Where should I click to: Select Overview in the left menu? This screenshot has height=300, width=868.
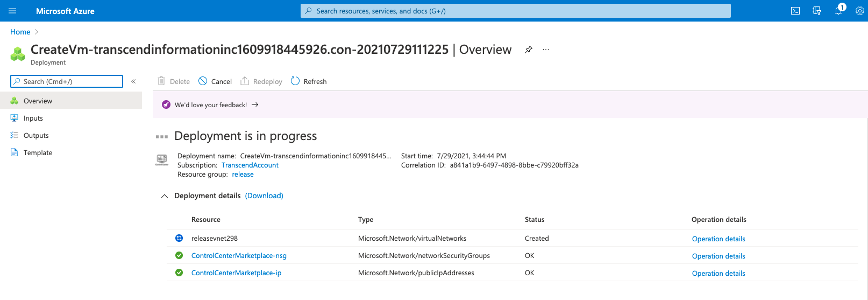(x=71, y=101)
